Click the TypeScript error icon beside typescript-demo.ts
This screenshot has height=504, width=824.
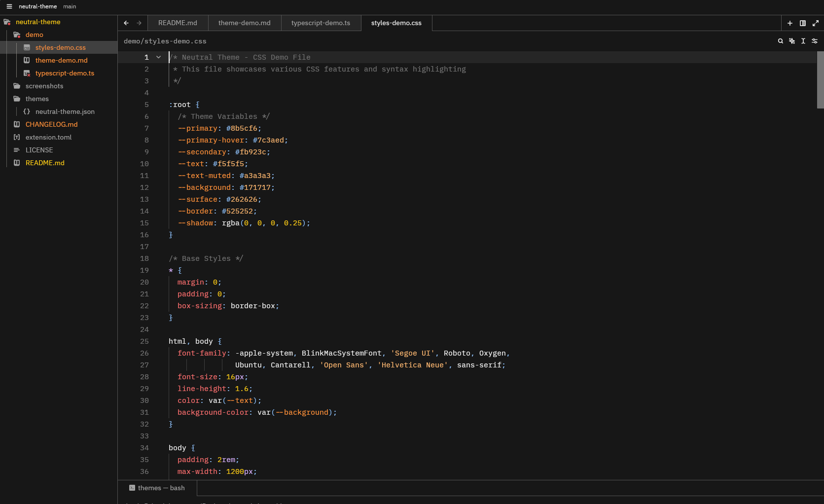[27, 73]
